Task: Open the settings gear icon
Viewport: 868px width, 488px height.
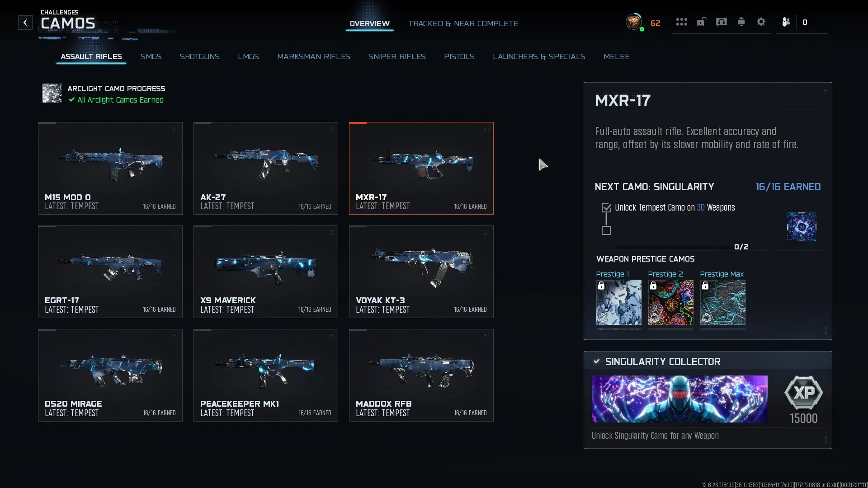Action: (761, 22)
